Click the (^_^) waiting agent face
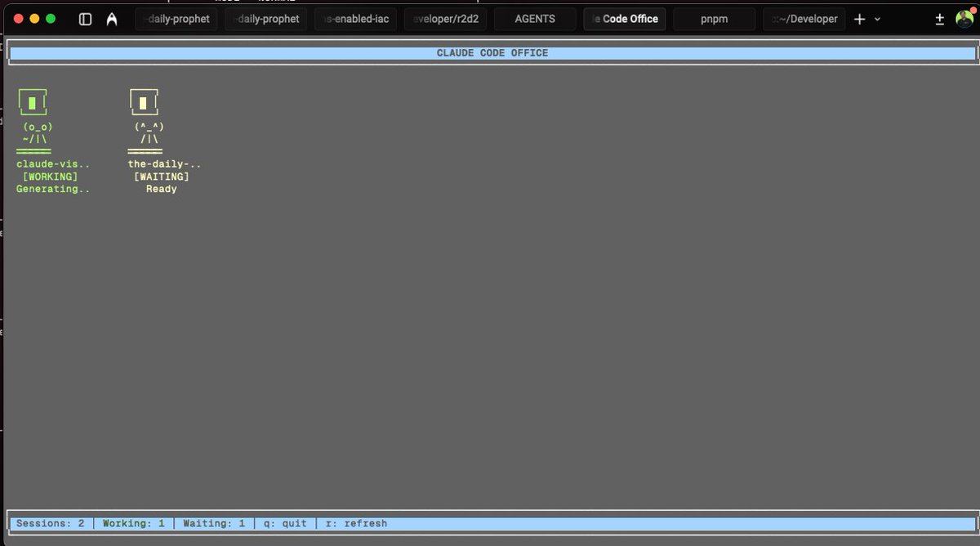Viewport: 980px width, 546px height. tap(149, 127)
